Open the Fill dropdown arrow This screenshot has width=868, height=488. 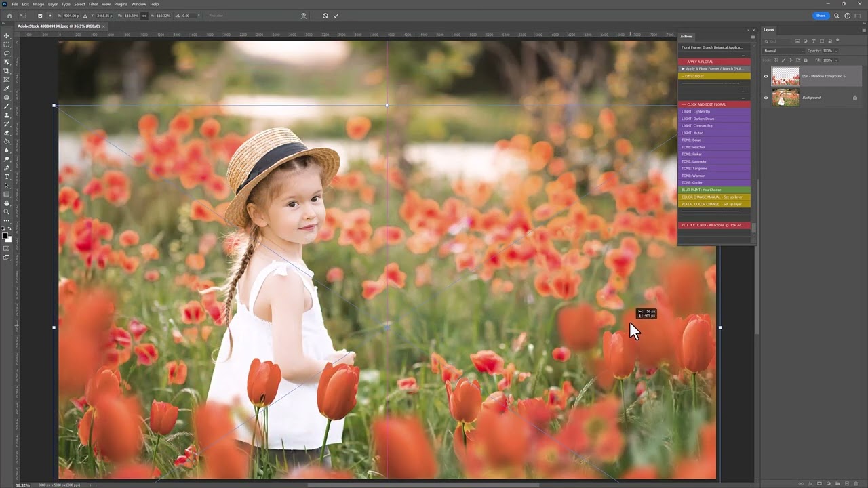click(x=836, y=60)
